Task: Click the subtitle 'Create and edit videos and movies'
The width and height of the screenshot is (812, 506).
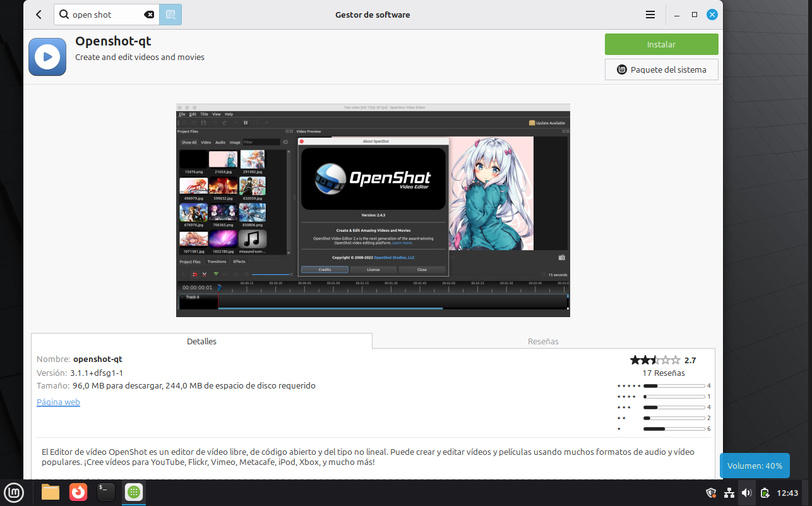Action: pyautogui.click(x=140, y=57)
